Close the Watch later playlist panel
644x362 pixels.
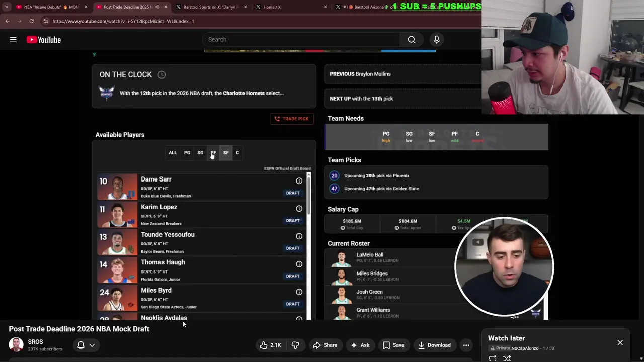coord(620,343)
